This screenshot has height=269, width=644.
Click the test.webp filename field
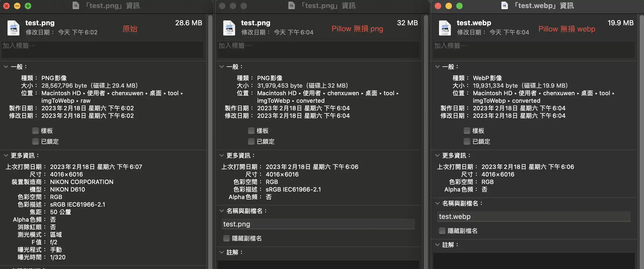tap(534, 217)
